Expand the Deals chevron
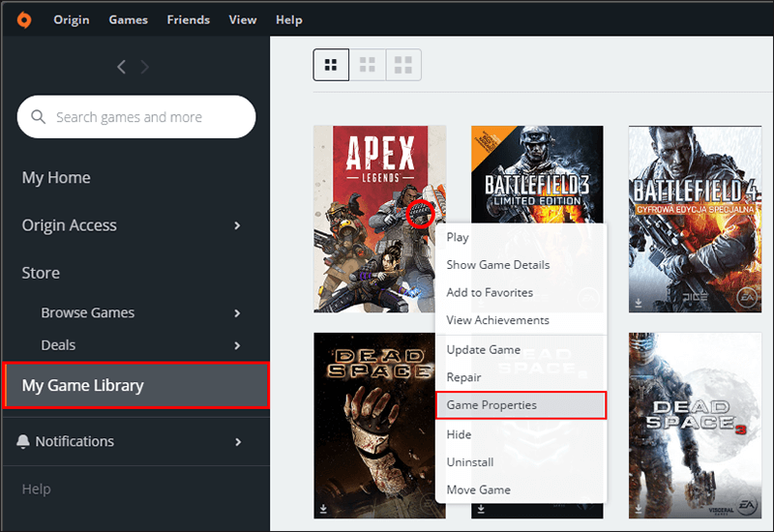Viewport: 774px width, 532px height. tap(237, 346)
